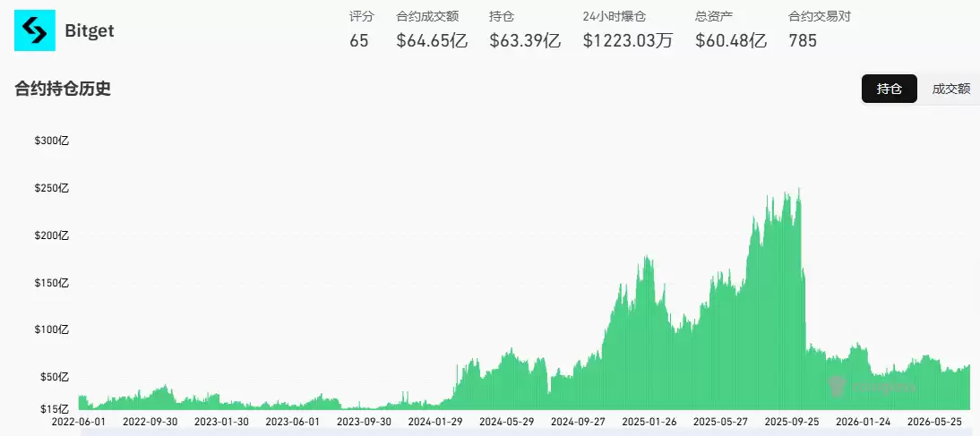
Task: Select the 评分 value 65
Action: [x=358, y=41]
